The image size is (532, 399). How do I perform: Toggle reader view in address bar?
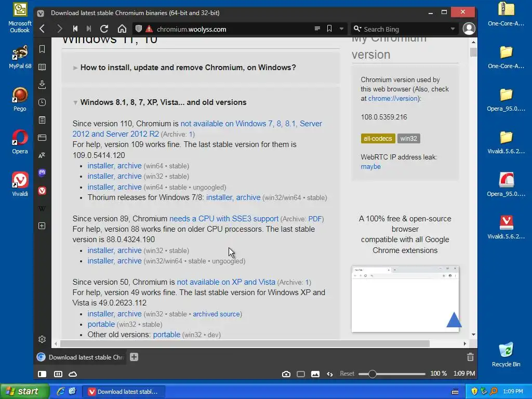[x=317, y=29]
